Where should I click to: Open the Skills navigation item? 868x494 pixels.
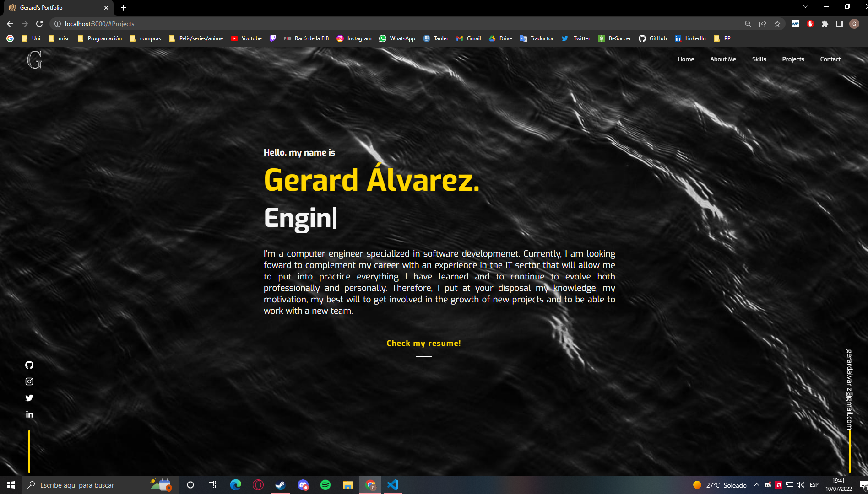(759, 59)
